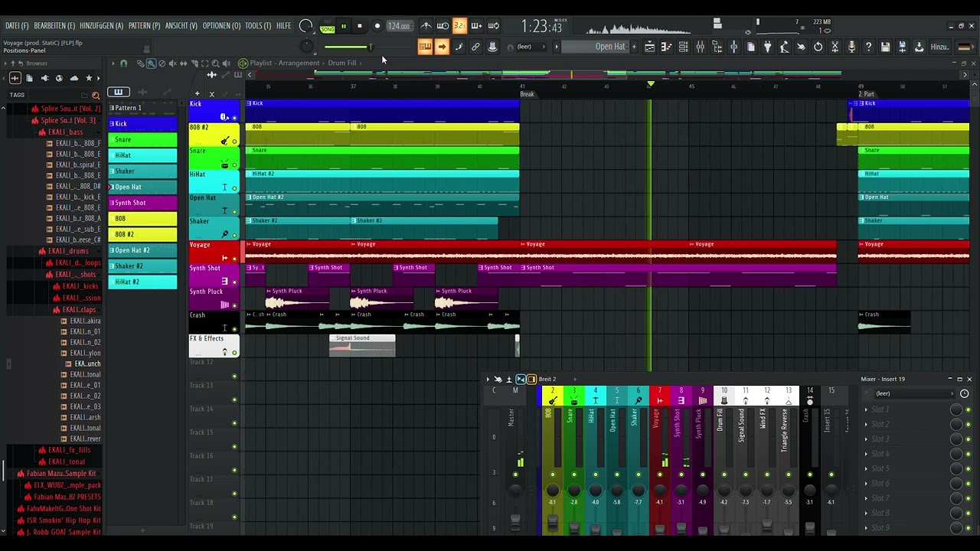This screenshot has width=980, height=551.
Task: Click the scissors cut toolbar icon
Action: click(835, 47)
